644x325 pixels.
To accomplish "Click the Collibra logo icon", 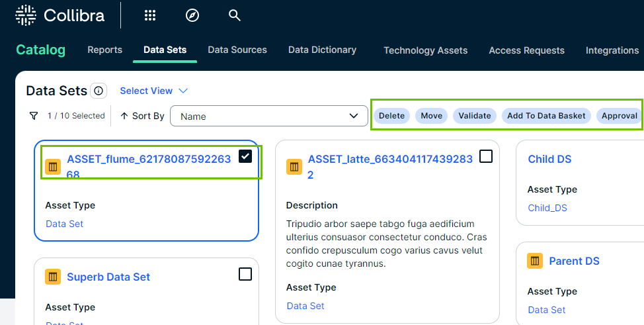I will click(x=26, y=15).
